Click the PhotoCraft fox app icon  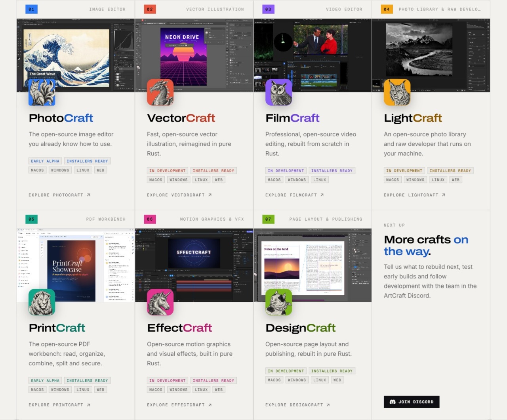[42, 92]
